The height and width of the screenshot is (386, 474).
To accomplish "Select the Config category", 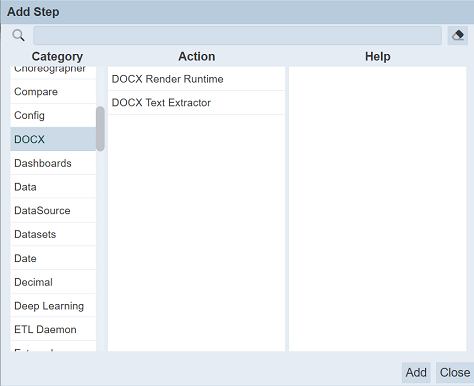I will [53, 115].
